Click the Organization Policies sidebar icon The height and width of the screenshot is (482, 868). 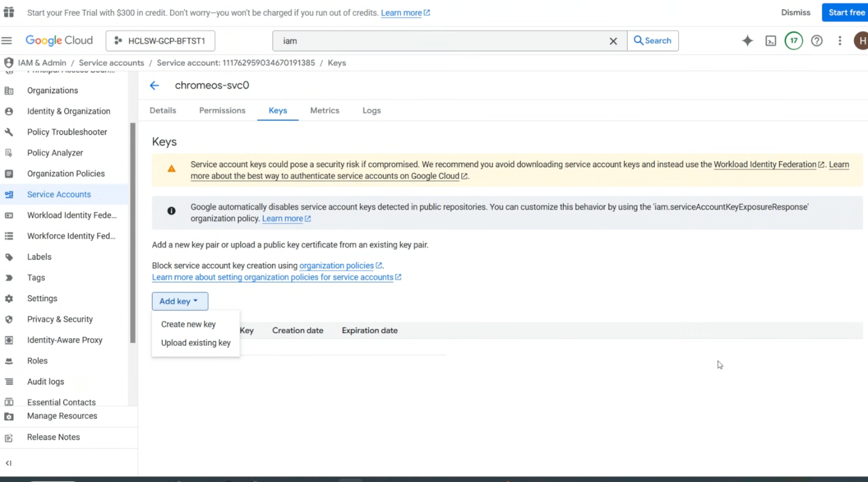click(x=9, y=174)
